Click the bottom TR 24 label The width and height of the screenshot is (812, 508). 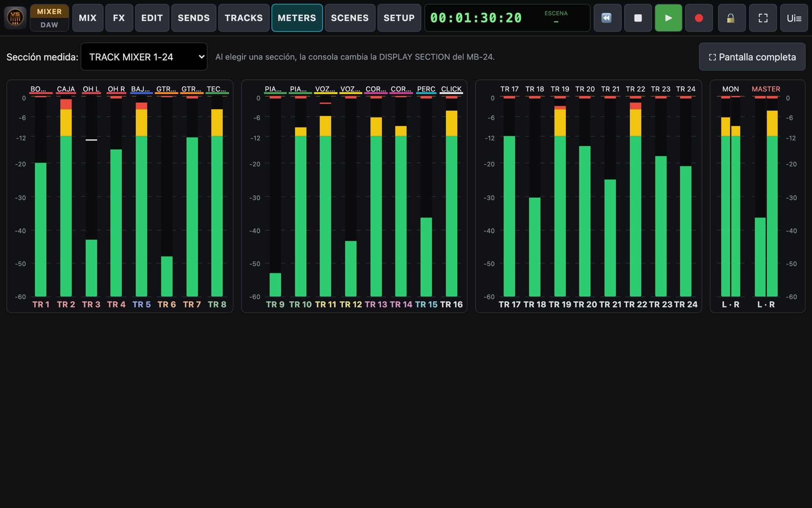[686, 304]
